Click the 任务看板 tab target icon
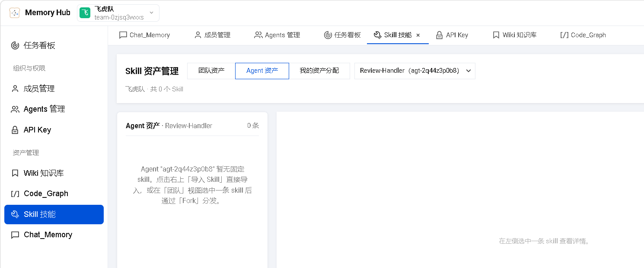Image resolution: width=644 pixels, height=268 pixels. coord(328,35)
